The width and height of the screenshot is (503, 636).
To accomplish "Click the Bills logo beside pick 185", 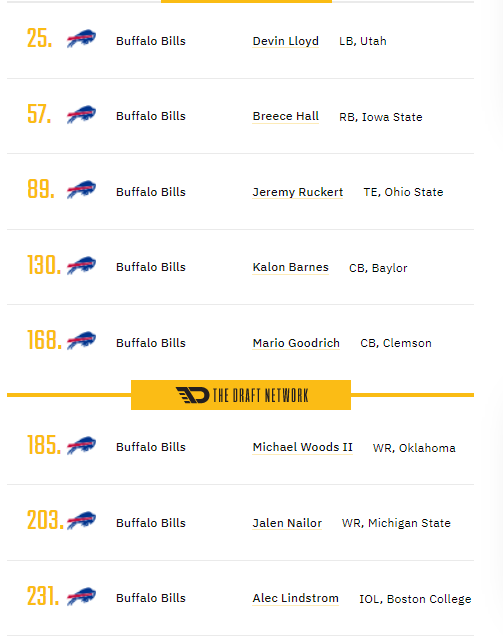I will coord(82,445).
